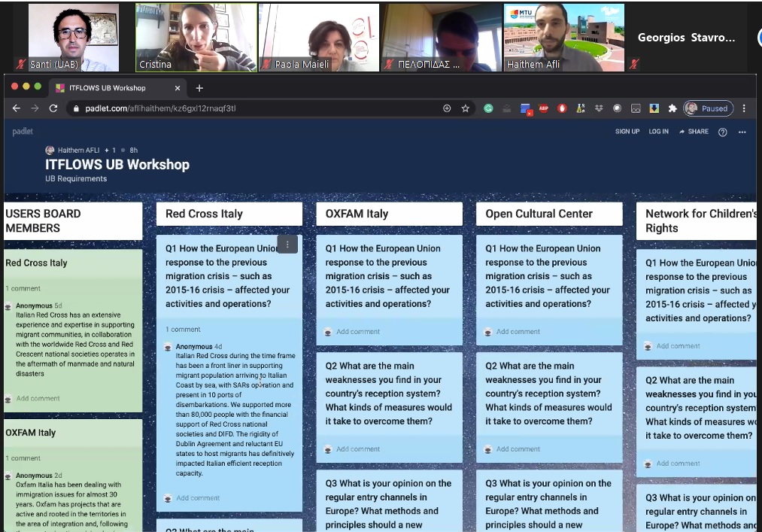Image resolution: width=762 pixels, height=532 pixels.
Task: Click the padlet logo
Action: click(x=23, y=131)
